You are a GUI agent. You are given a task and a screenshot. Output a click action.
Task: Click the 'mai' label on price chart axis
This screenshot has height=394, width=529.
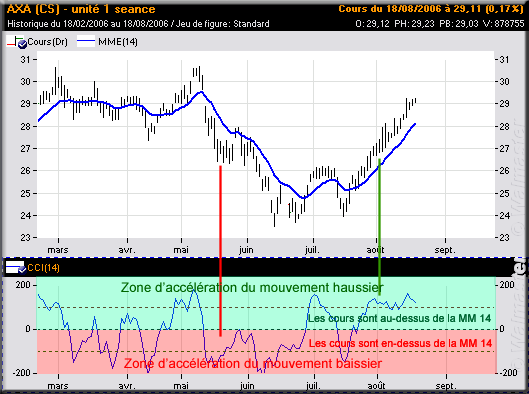(x=181, y=250)
